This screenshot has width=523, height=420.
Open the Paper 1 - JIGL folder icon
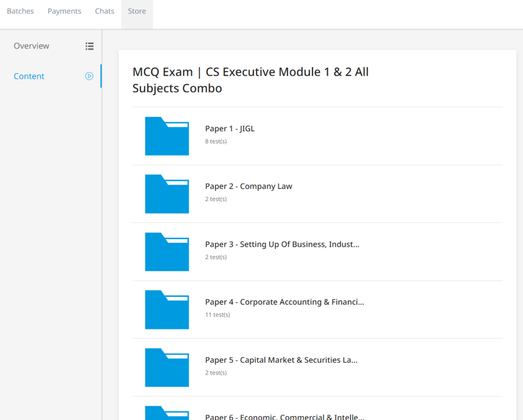[167, 136]
